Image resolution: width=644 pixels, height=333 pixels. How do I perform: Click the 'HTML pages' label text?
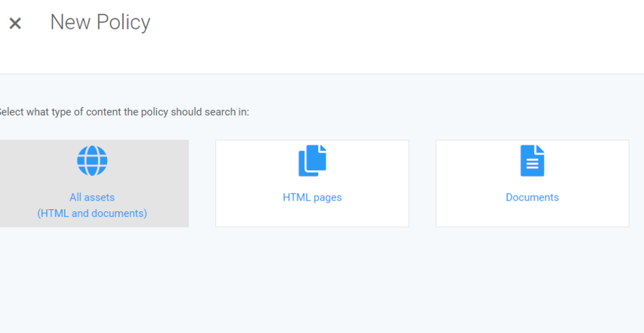[x=312, y=198]
